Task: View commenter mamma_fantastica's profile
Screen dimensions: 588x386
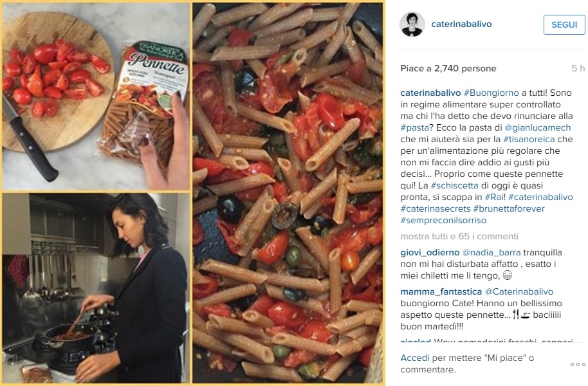Action: tap(441, 291)
